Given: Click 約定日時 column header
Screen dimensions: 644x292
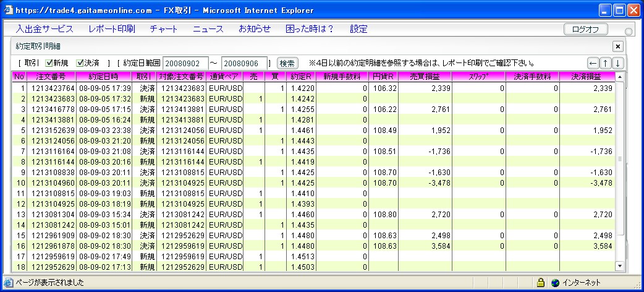Looking at the screenshot, I should tap(103, 77).
